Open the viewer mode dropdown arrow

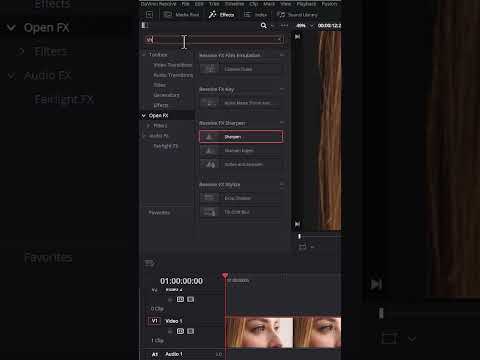point(312,247)
